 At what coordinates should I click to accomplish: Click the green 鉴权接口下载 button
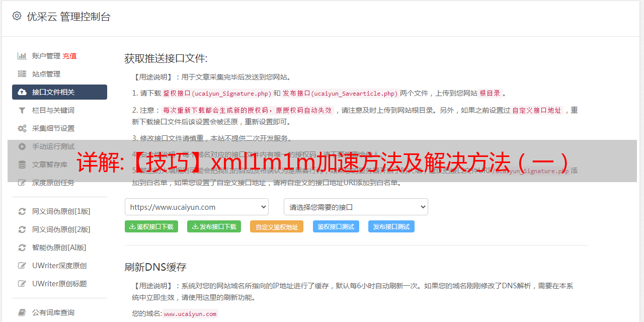click(x=151, y=226)
